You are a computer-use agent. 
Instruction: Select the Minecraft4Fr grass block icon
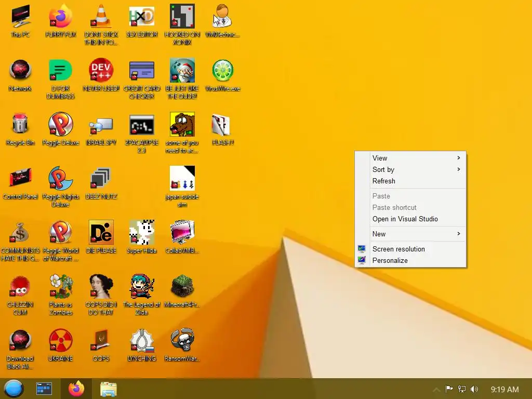tap(182, 286)
